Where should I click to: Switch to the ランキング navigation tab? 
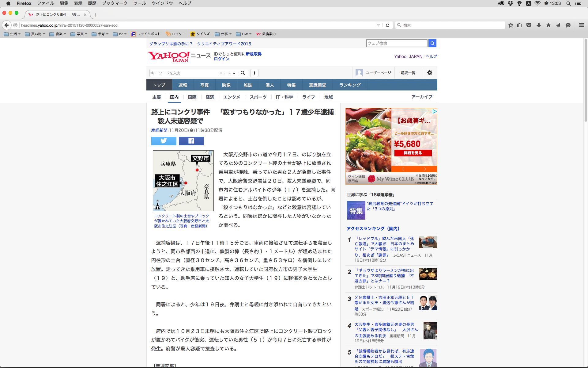tap(350, 85)
